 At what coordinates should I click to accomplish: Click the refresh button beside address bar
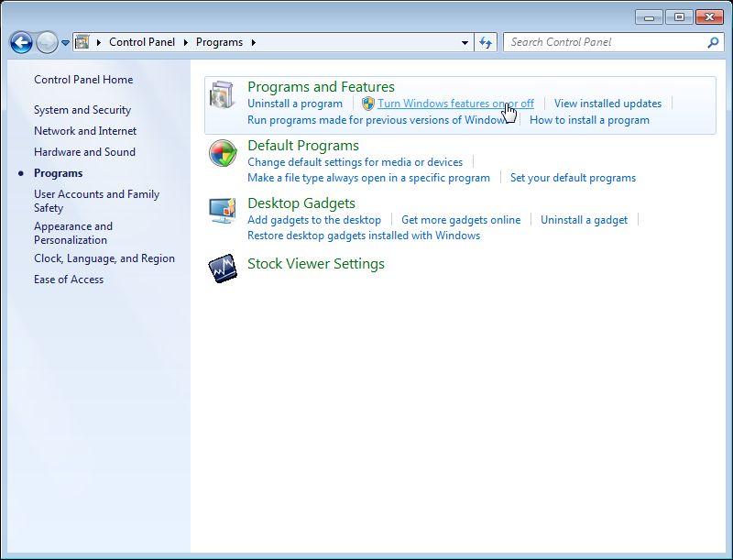[x=486, y=42]
